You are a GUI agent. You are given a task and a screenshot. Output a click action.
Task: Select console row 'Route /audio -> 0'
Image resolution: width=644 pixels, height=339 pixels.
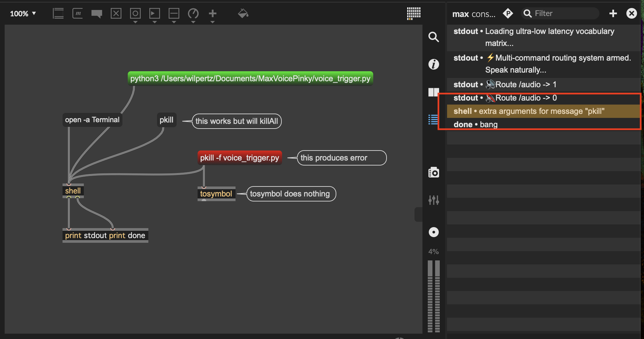point(544,98)
